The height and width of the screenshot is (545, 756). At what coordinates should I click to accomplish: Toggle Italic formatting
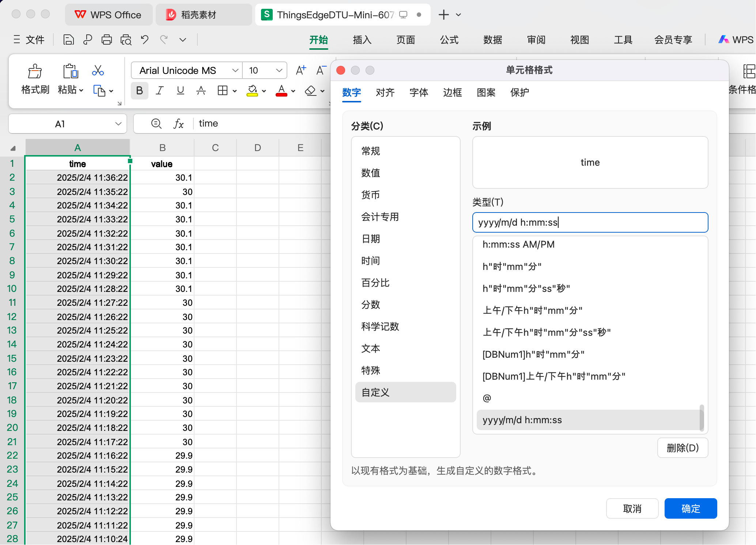[160, 90]
